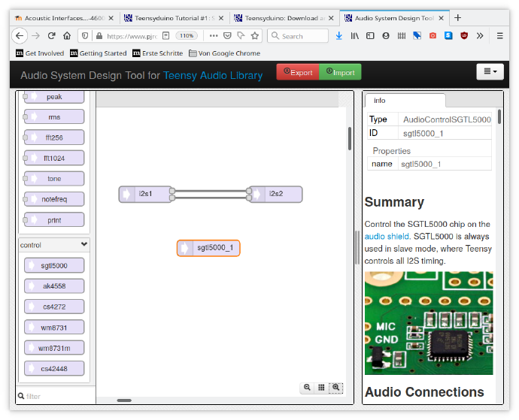Pick the fft1024 node in palette
This screenshot has width=519, height=420.
[x=54, y=158]
